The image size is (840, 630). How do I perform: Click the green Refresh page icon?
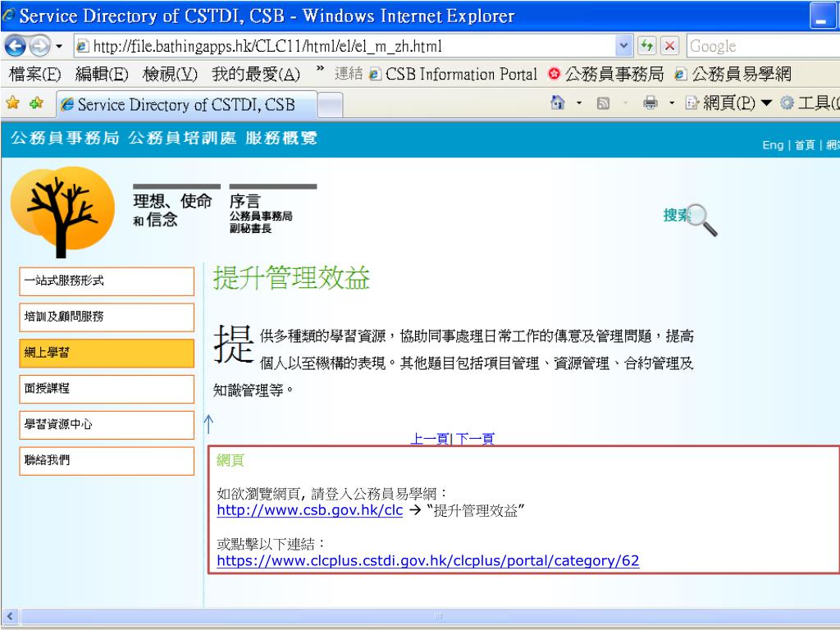click(647, 46)
